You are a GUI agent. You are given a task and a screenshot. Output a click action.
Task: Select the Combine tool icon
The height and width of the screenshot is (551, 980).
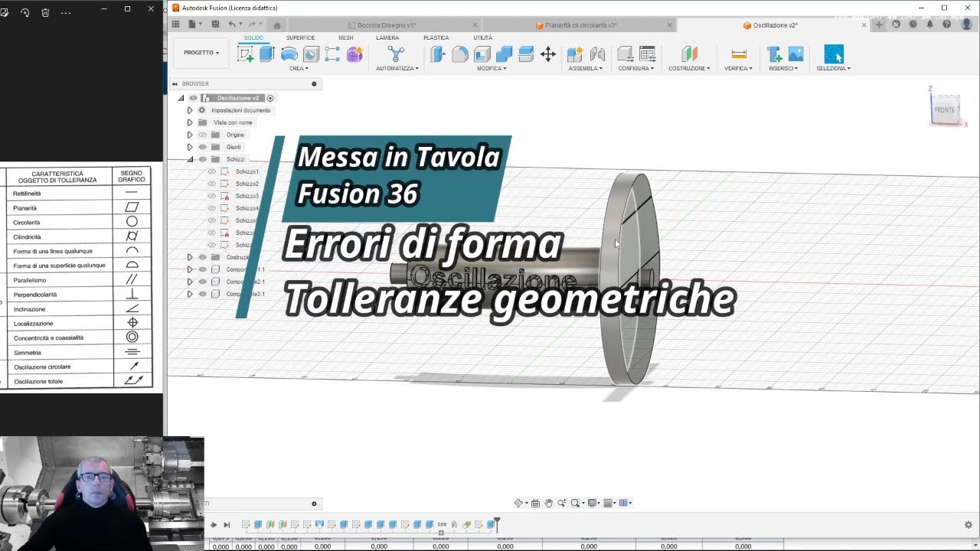(504, 54)
